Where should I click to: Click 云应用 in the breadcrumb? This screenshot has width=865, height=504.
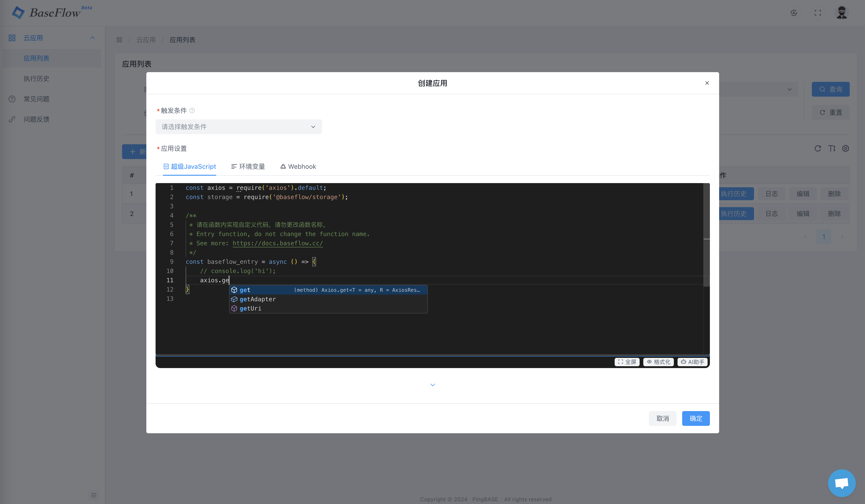(146, 40)
